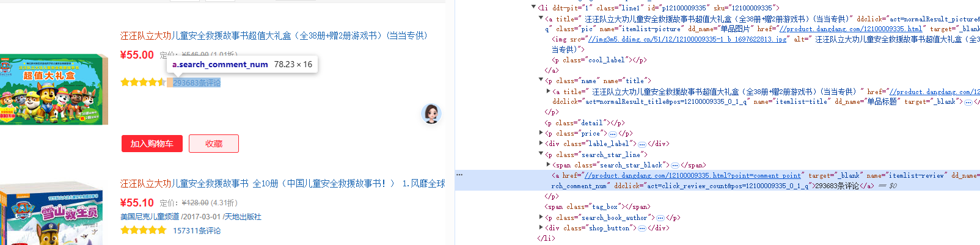
Task: Select the p class="detail" row
Action: (585, 123)
